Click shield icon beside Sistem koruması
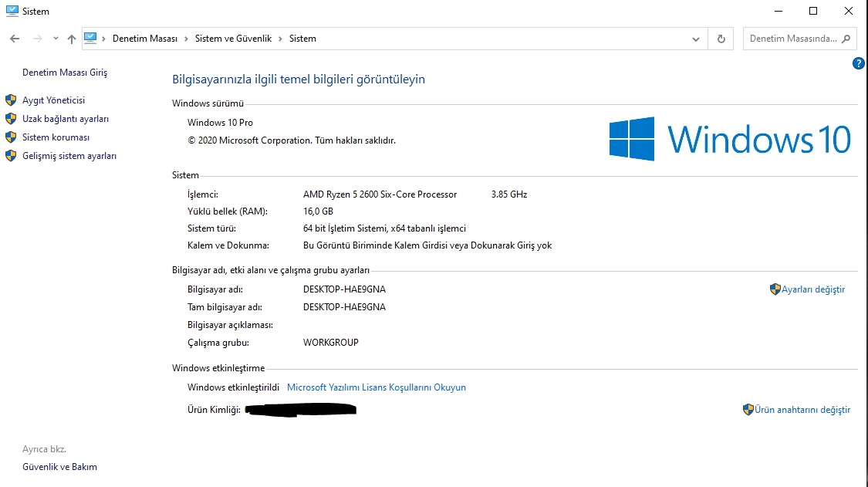 coord(11,137)
